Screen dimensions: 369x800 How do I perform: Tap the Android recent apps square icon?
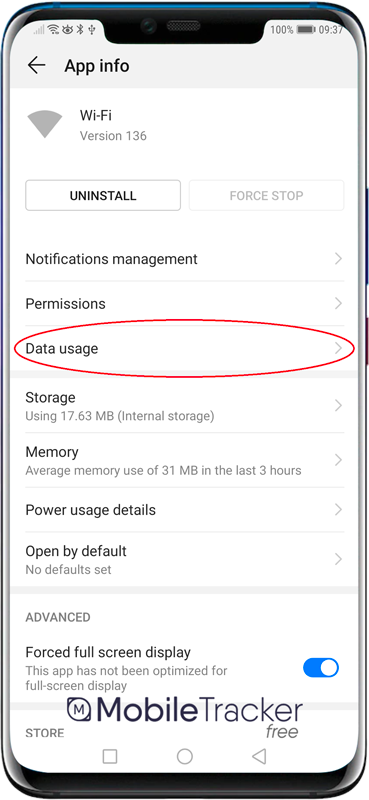point(110,756)
